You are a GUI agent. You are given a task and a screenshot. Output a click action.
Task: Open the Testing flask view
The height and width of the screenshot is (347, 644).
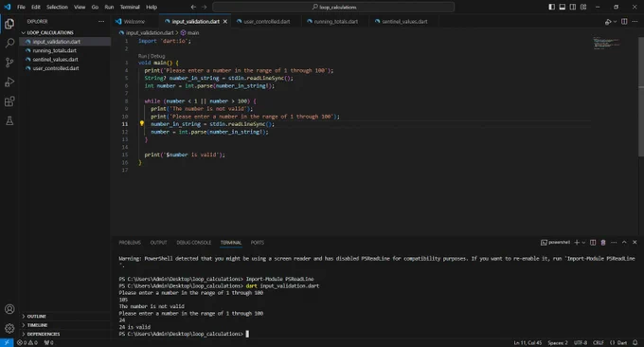[x=9, y=120]
